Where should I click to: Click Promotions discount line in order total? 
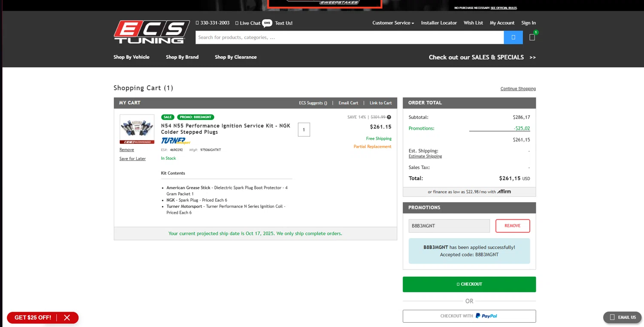[469, 128]
